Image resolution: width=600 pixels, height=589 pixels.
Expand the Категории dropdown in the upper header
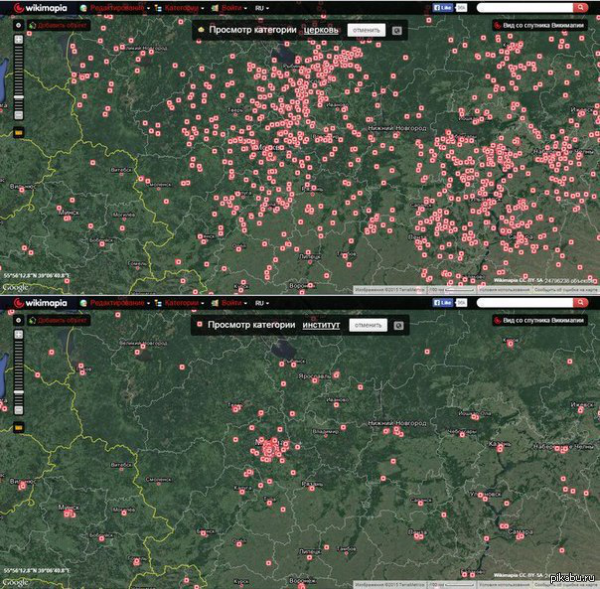click(182, 7)
